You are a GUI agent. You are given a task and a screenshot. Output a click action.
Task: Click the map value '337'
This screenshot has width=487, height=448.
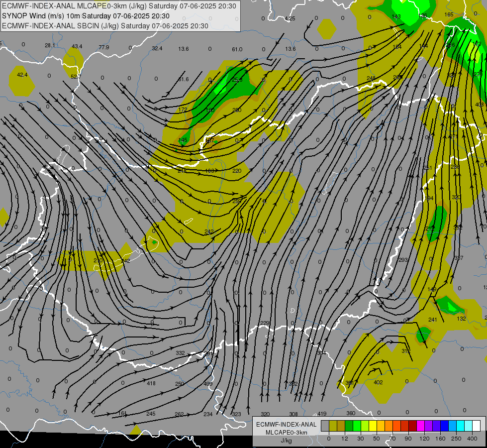pos(459,258)
